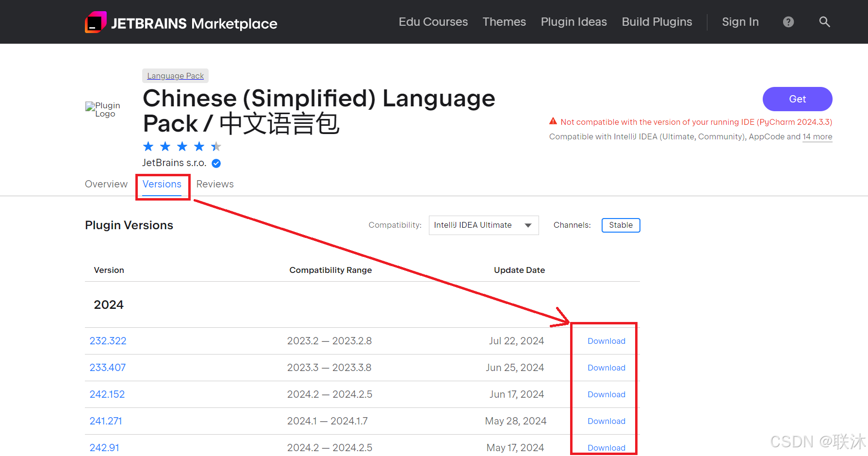Open version 242.152
This screenshot has height=456, width=868.
tap(107, 394)
